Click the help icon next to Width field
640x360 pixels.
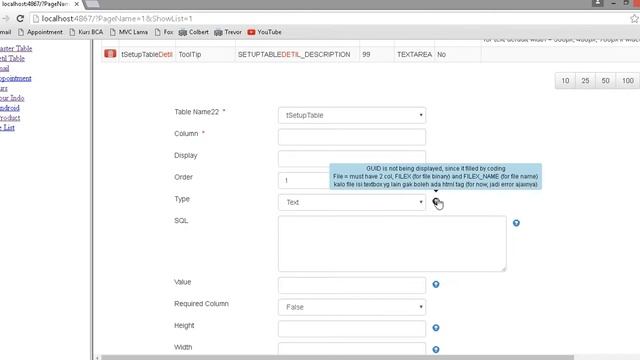[436, 349]
